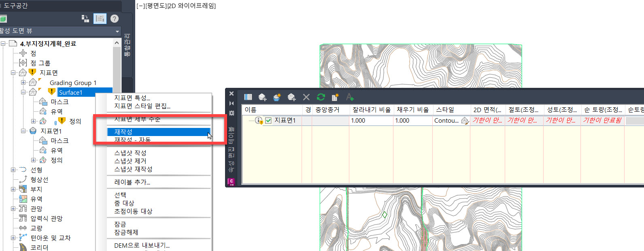
Task: Open the 활성 도면 뷰 dropdown
Action: [x=117, y=31]
